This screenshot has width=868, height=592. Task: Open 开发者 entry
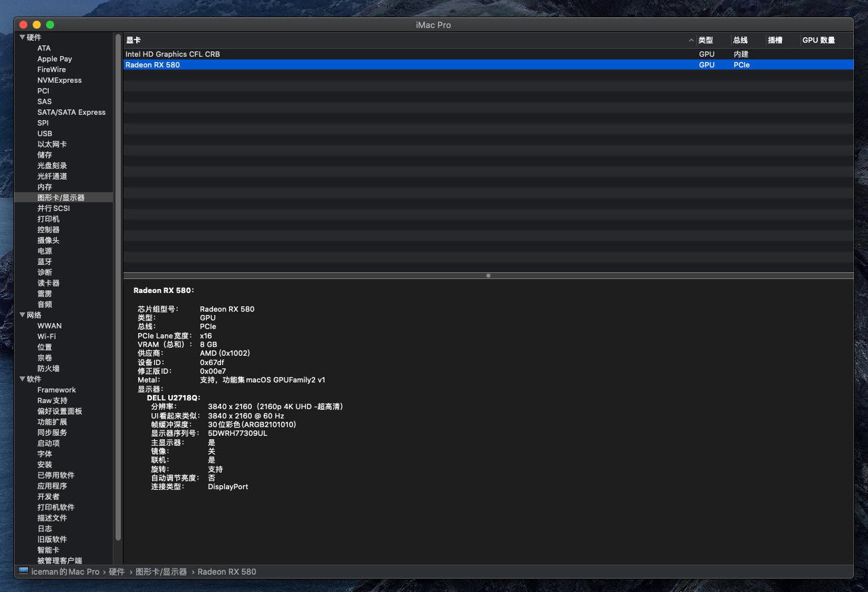point(48,497)
